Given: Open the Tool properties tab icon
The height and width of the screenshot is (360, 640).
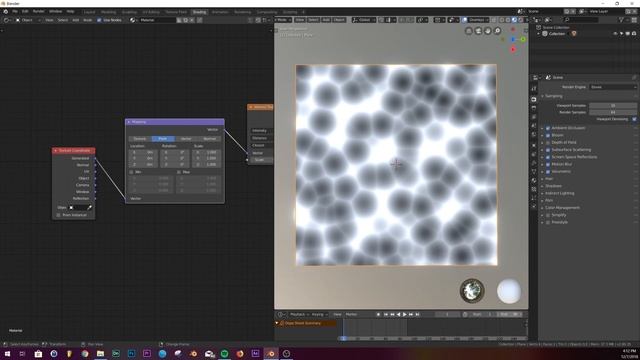Looking at the screenshot, I should tap(534, 89).
